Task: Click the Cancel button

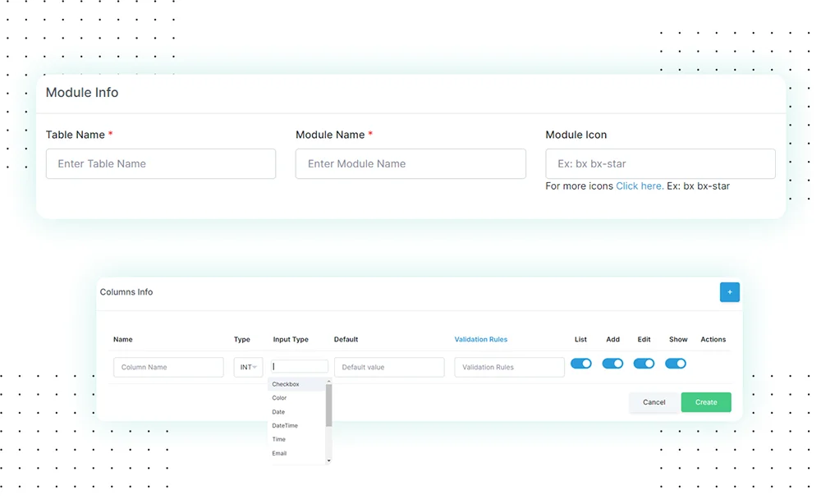Action: (x=654, y=402)
